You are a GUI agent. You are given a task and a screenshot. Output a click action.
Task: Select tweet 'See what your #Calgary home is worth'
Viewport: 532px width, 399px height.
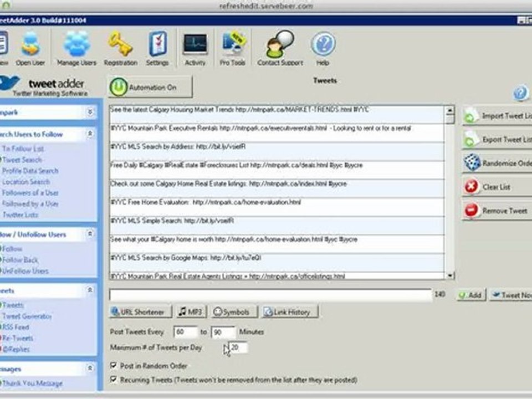pos(277,244)
